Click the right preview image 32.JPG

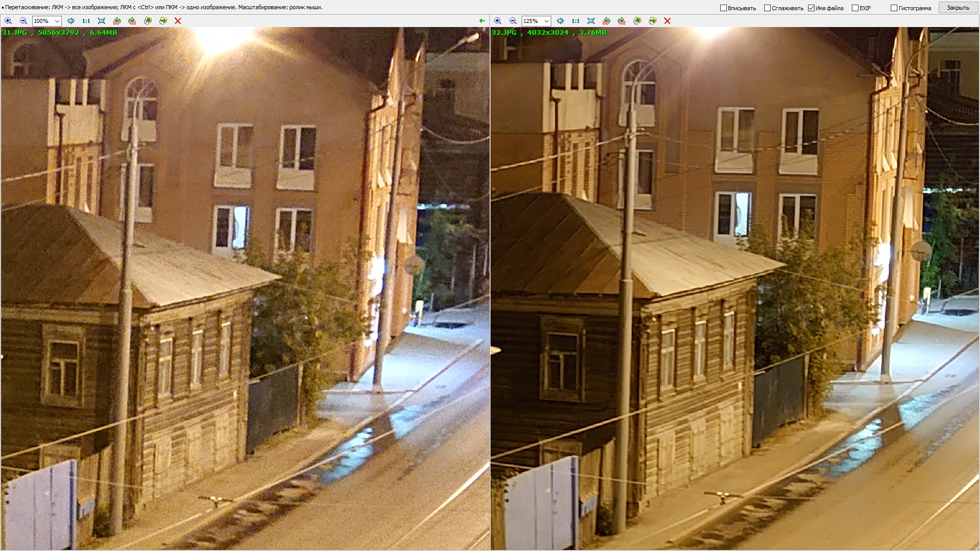click(x=735, y=289)
